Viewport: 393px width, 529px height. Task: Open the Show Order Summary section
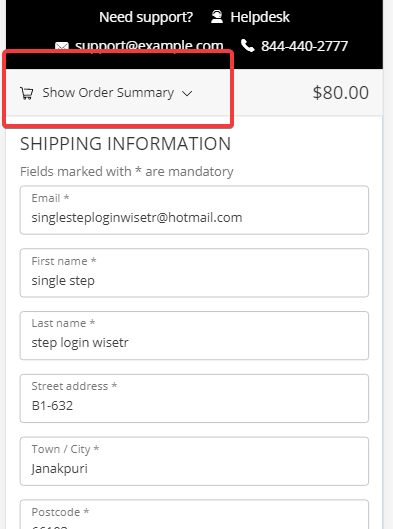(x=108, y=93)
